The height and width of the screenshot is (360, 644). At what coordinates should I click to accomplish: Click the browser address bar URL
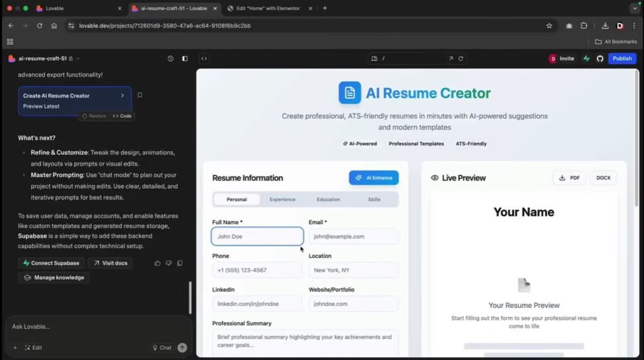pyautogui.click(x=165, y=25)
